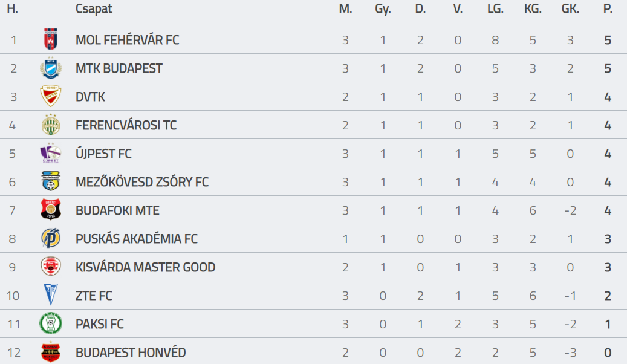Screen dimensions: 627x364
Task: Click the Budafoki MTE crest
Action: pyautogui.click(x=51, y=210)
